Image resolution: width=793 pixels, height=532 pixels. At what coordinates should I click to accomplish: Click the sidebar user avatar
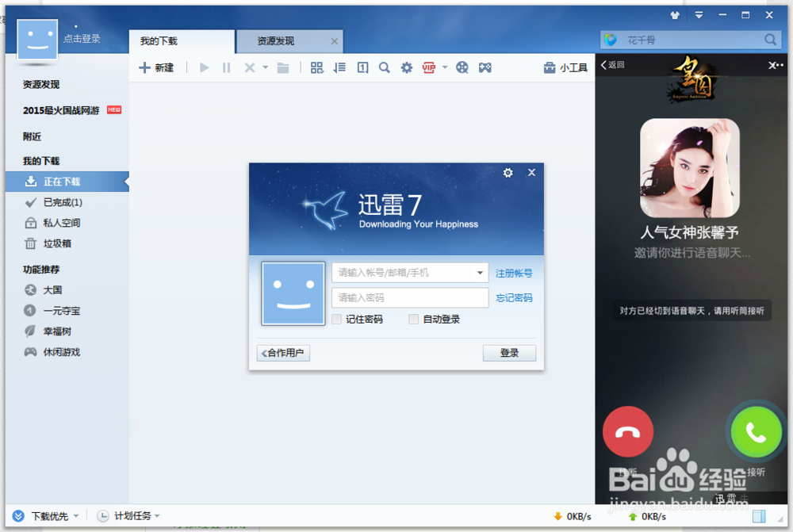click(x=37, y=40)
